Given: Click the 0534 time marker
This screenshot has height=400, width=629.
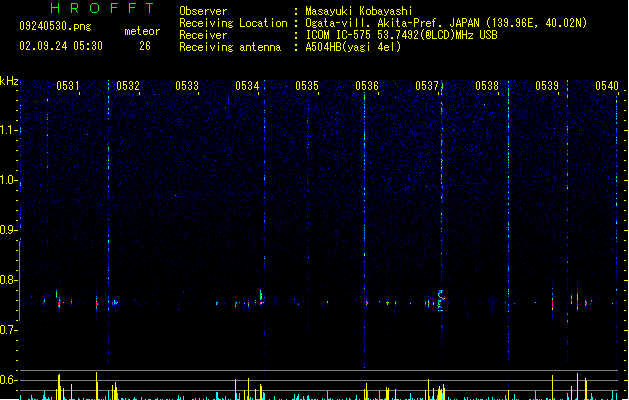Looking at the screenshot, I should [247, 86].
